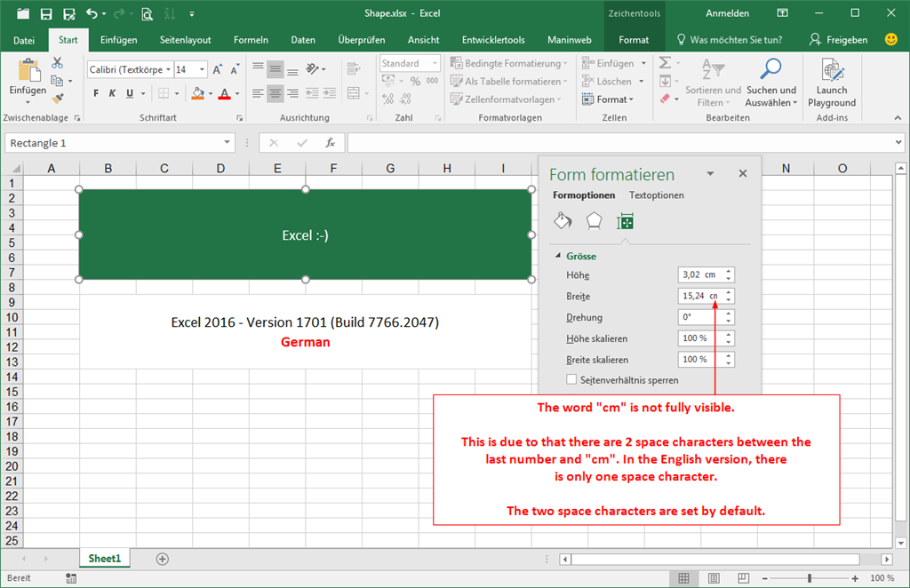Open the Form formatieren pane options arrow
Image resolution: width=910 pixels, height=588 pixels.
coord(710,173)
